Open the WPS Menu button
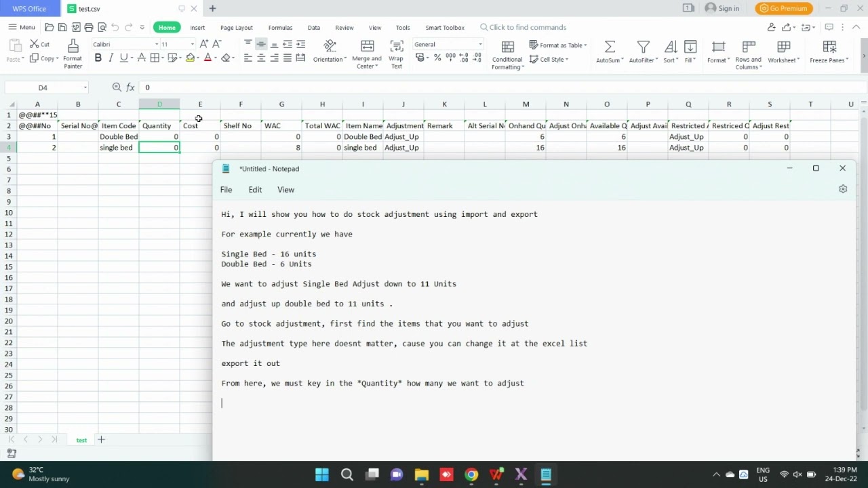 [x=22, y=27]
